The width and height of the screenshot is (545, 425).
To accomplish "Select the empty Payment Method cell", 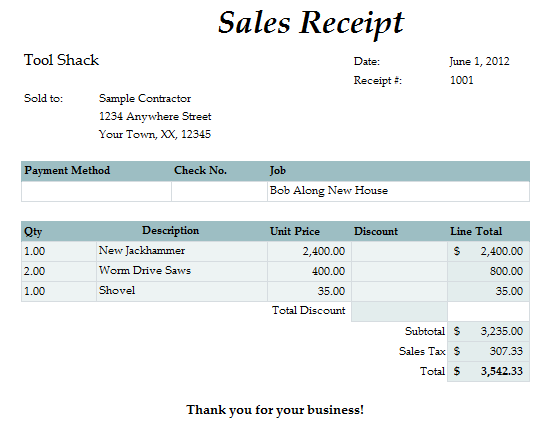I will (x=96, y=191).
